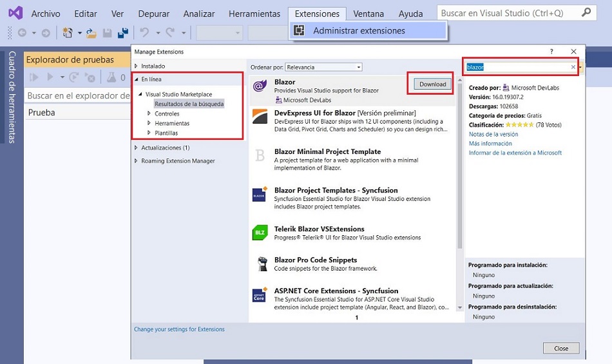Expand the Actualizaciones (1) node
Image resolution: width=612 pixels, height=364 pixels.
[x=136, y=148]
